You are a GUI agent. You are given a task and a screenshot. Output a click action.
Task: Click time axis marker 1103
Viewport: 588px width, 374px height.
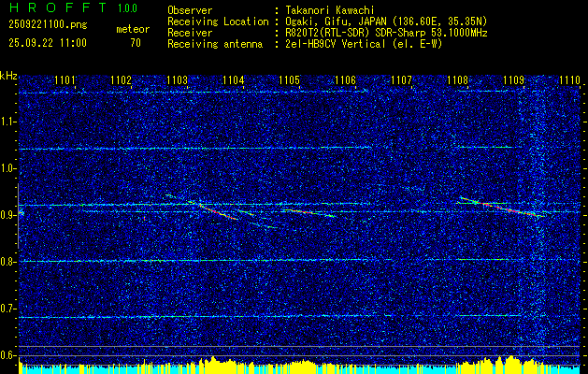click(x=177, y=80)
